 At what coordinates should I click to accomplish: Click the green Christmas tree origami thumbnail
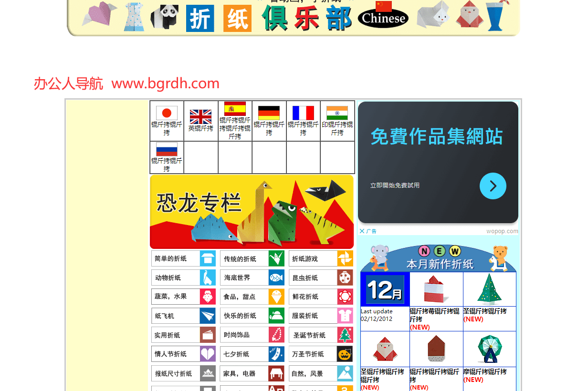coord(489,289)
